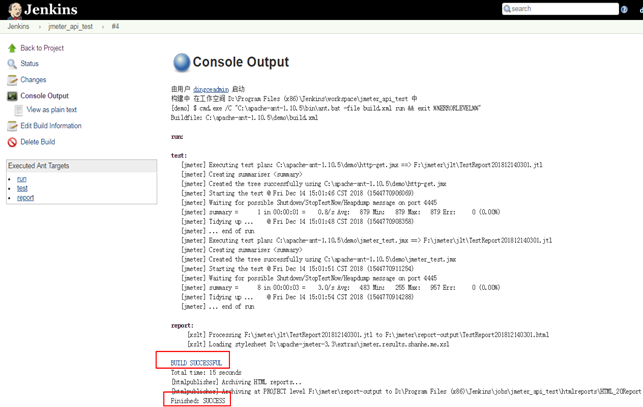Open the Delete Build link

point(38,142)
